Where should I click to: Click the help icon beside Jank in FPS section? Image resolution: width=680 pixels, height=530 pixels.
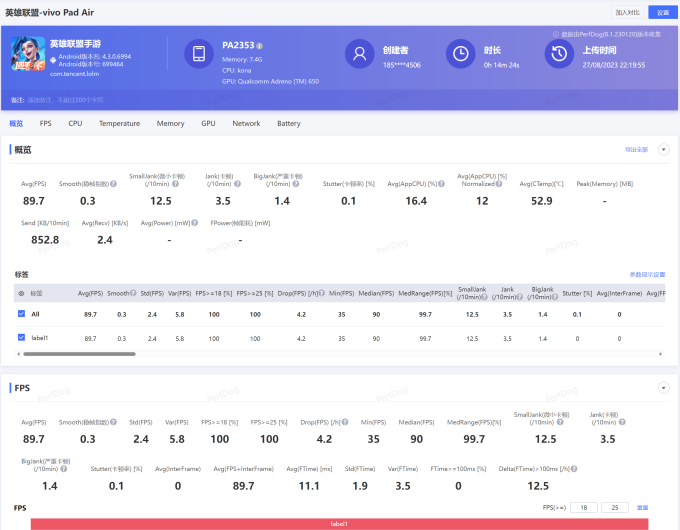(x=622, y=422)
